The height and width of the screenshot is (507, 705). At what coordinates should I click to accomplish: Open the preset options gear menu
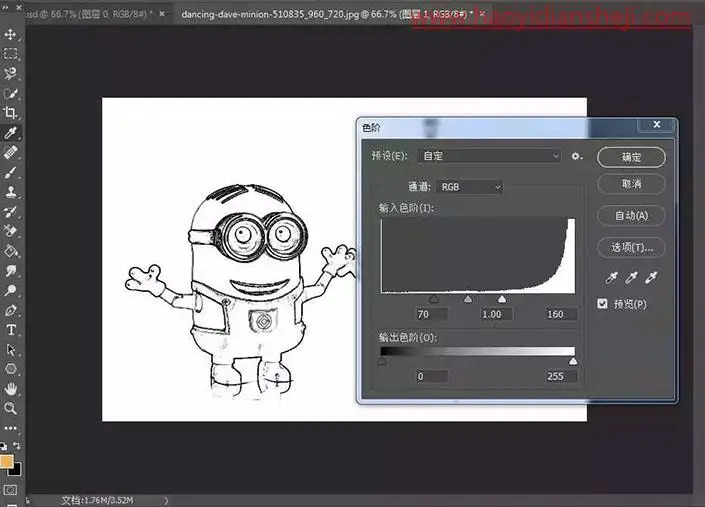(x=576, y=156)
